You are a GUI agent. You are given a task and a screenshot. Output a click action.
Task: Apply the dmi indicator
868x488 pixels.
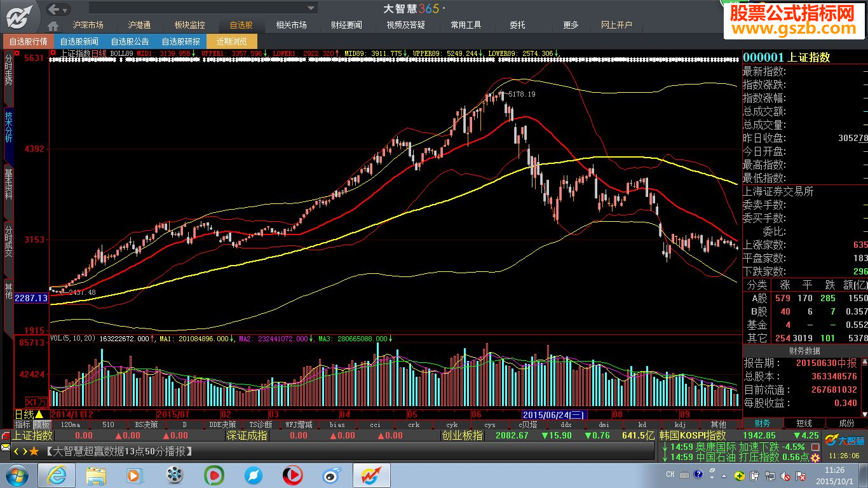pos(604,424)
